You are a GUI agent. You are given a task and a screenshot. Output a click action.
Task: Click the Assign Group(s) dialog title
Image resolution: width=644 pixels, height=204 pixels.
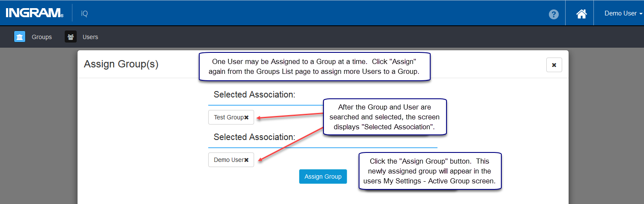point(121,64)
